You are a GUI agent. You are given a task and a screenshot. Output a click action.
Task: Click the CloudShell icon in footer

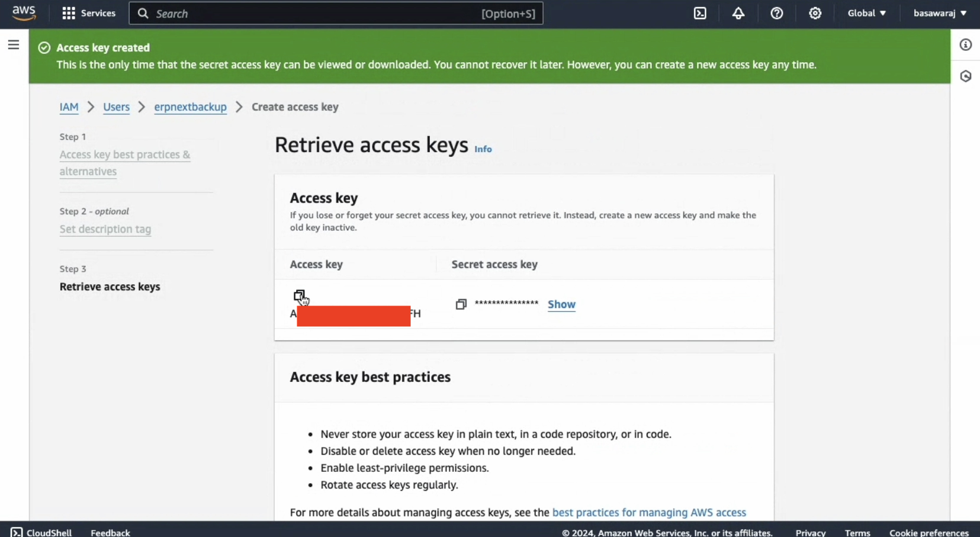click(x=17, y=532)
